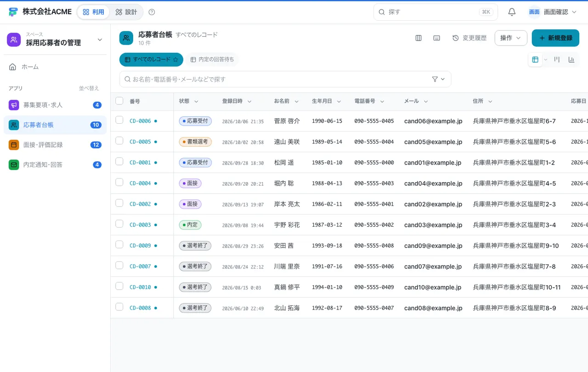Open record CD-0001 link

(140, 163)
